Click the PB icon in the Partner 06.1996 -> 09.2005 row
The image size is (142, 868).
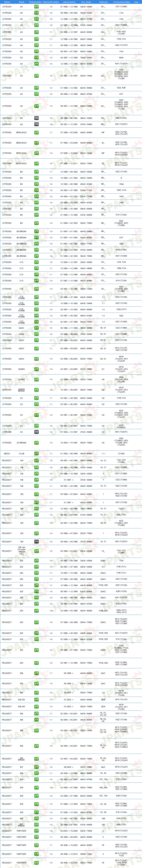(x=36, y=837)
